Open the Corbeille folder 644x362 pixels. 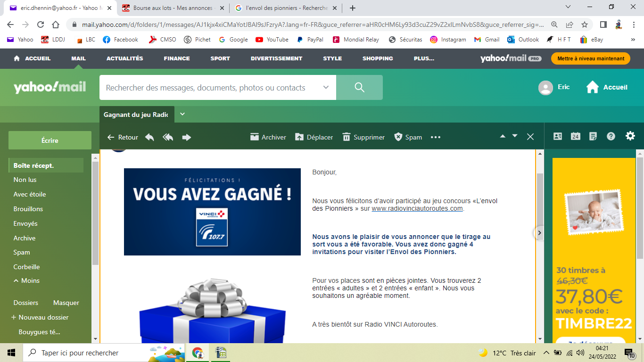click(27, 267)
